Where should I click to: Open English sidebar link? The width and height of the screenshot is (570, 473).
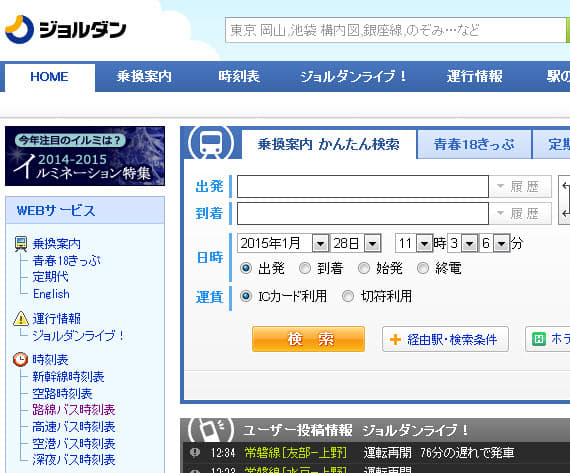(x=51, y=294)
